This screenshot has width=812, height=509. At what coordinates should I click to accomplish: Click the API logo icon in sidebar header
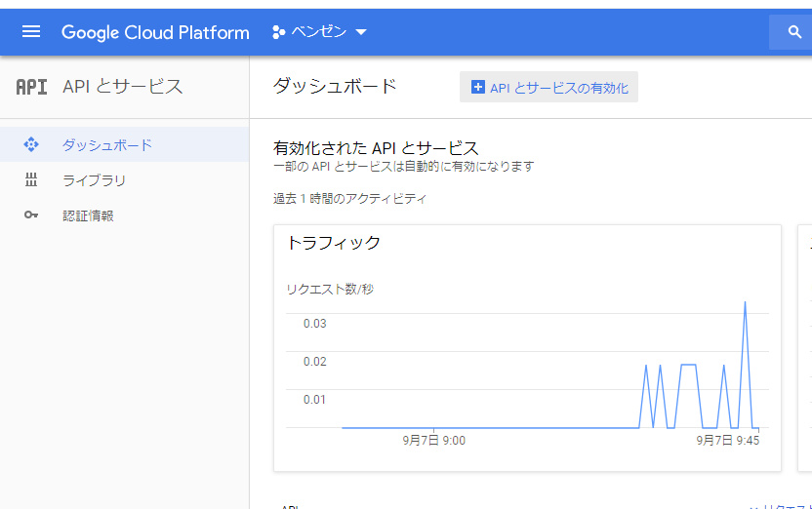(31, 87)
